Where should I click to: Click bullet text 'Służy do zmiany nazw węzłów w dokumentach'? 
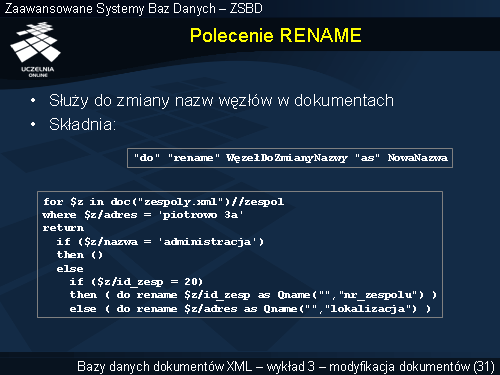click(221, 101)
